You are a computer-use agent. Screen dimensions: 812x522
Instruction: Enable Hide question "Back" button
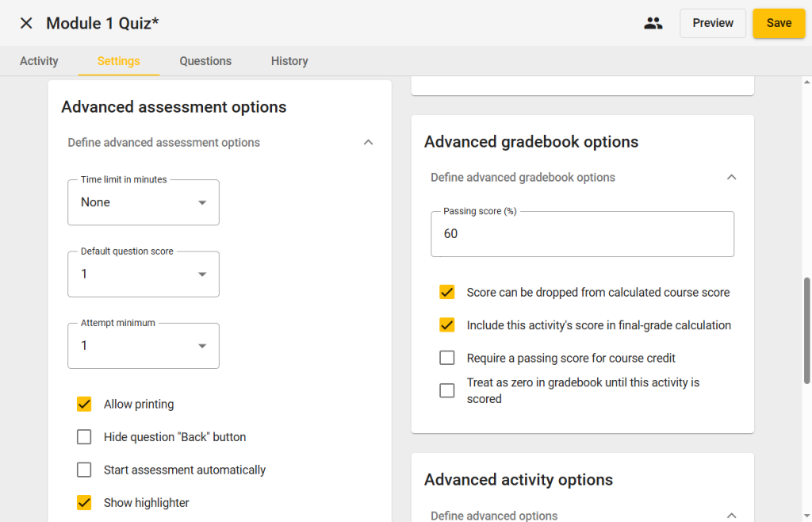tap(84, 437)
